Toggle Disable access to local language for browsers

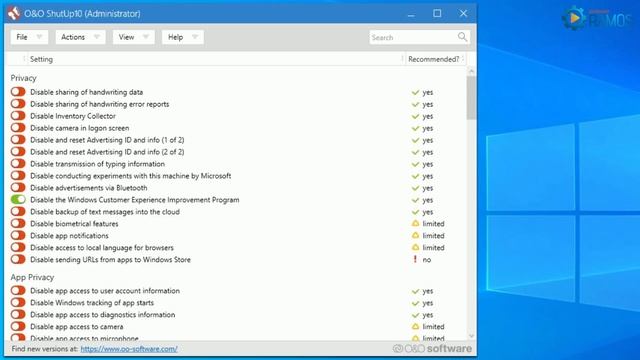(x=18, y=247)
